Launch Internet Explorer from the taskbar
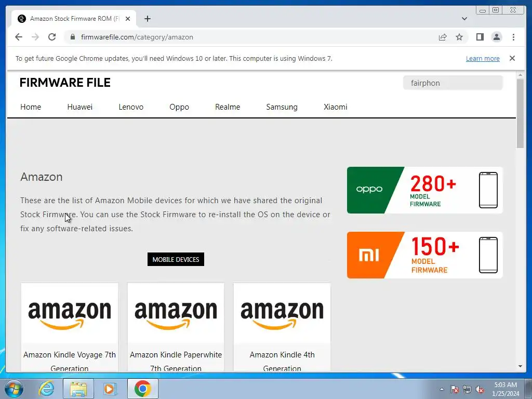 click(46, 389)
